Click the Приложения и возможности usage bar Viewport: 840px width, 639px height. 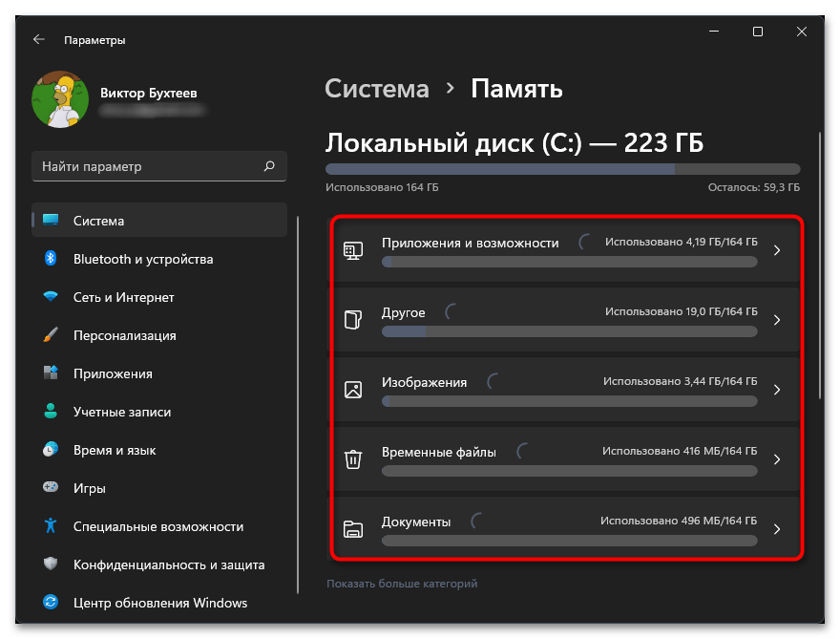[x=570, y=262]
